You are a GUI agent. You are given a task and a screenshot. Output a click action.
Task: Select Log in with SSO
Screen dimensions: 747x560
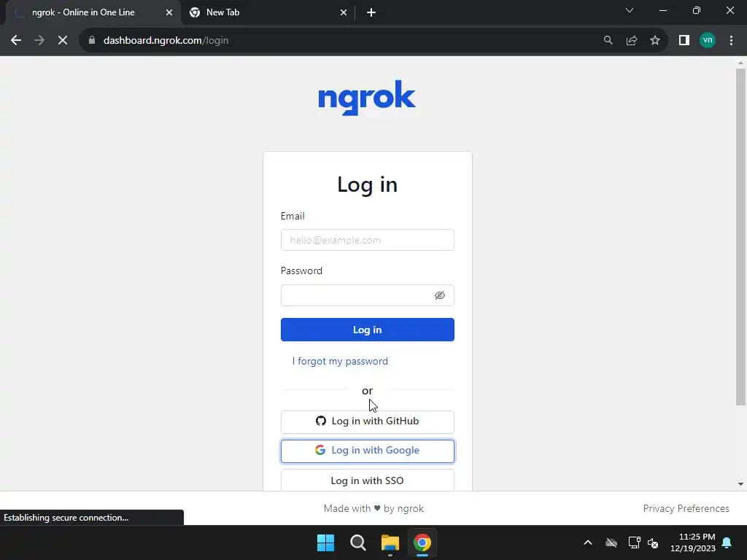click(x=368, y=480)
